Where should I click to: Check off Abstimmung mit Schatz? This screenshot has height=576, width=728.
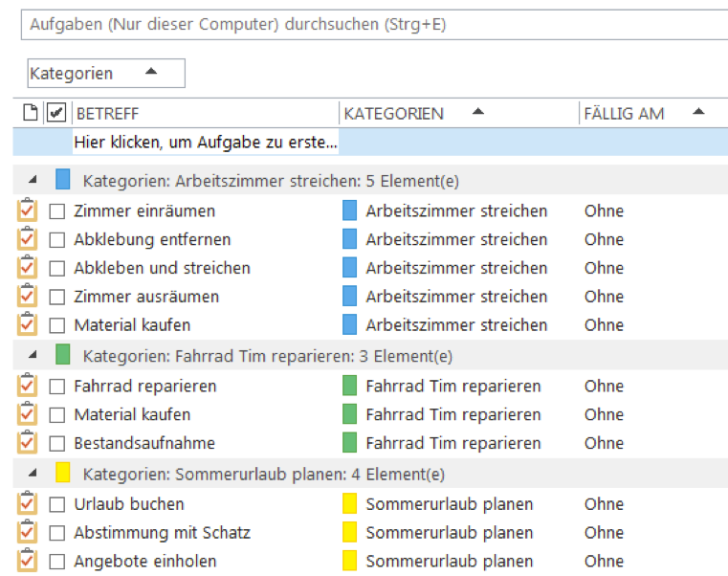pyautogui.click(x=57, y=533)
